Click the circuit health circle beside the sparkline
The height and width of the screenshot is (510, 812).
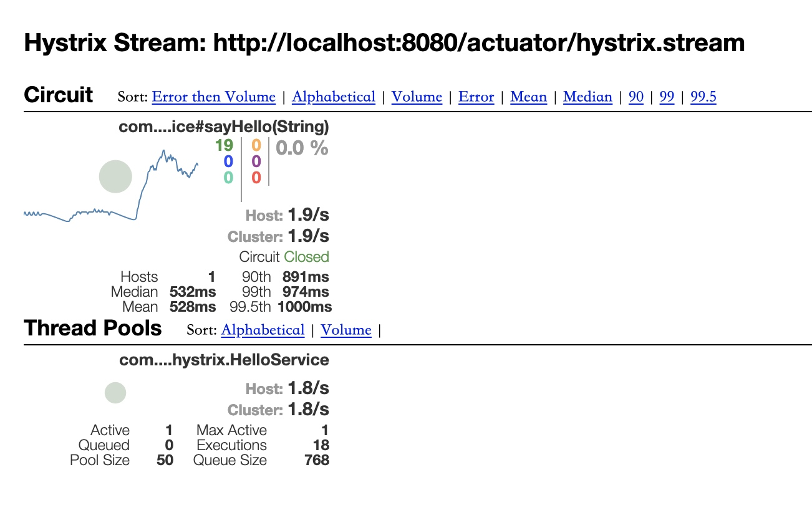pos(115,176)
